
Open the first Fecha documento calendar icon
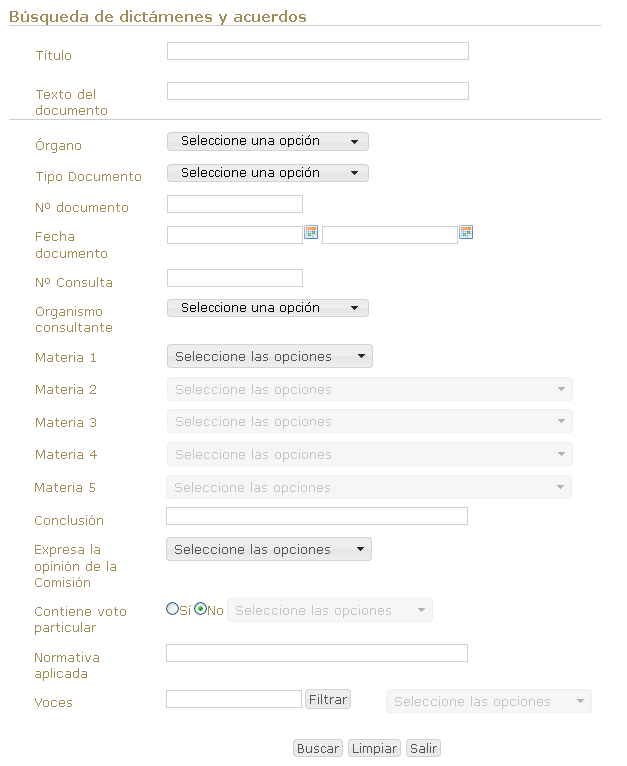pyautogui.click(x=311, y=232)
